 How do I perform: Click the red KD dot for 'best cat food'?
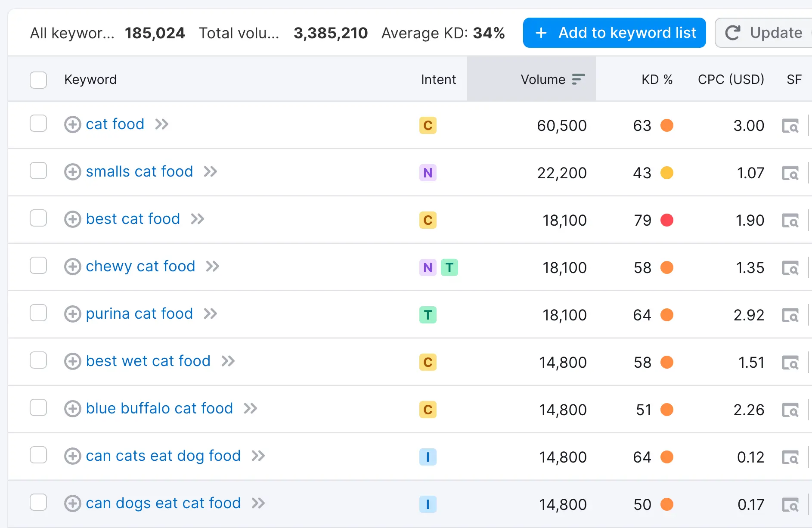[x=667, y=220]
